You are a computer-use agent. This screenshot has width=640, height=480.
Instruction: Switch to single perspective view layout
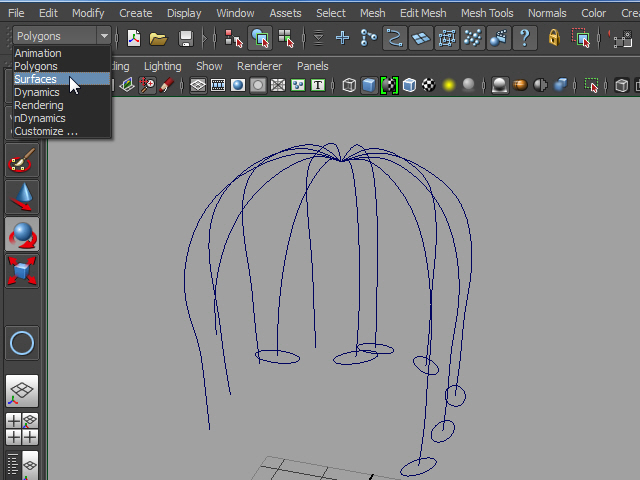(x=22, y=391)
